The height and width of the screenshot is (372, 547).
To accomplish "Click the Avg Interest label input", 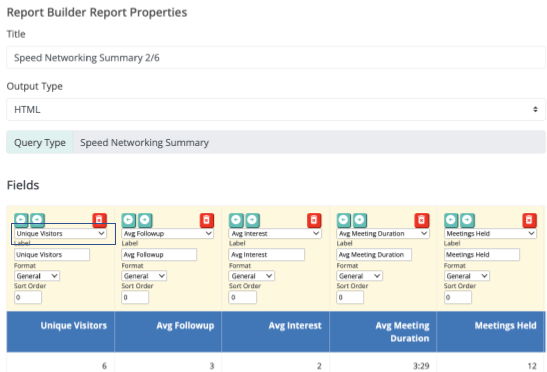I will click(x=267, y=255).
